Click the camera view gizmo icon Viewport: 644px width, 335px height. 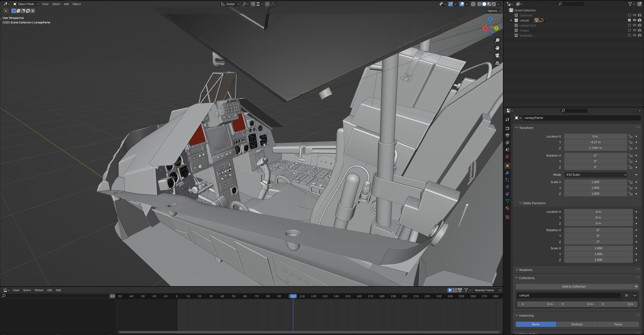point(497,55)
